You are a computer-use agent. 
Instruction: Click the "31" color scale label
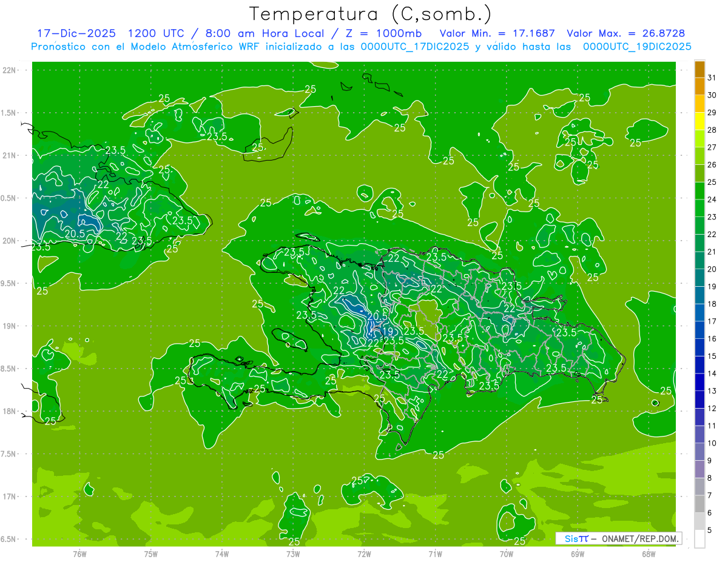[712, 78]
